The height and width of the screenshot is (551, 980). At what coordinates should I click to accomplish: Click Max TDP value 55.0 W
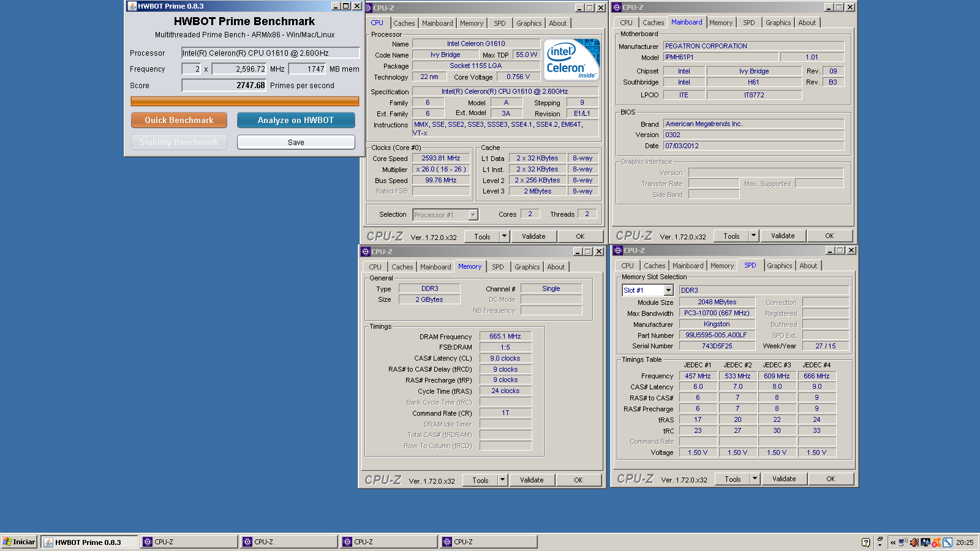point(526,54)
